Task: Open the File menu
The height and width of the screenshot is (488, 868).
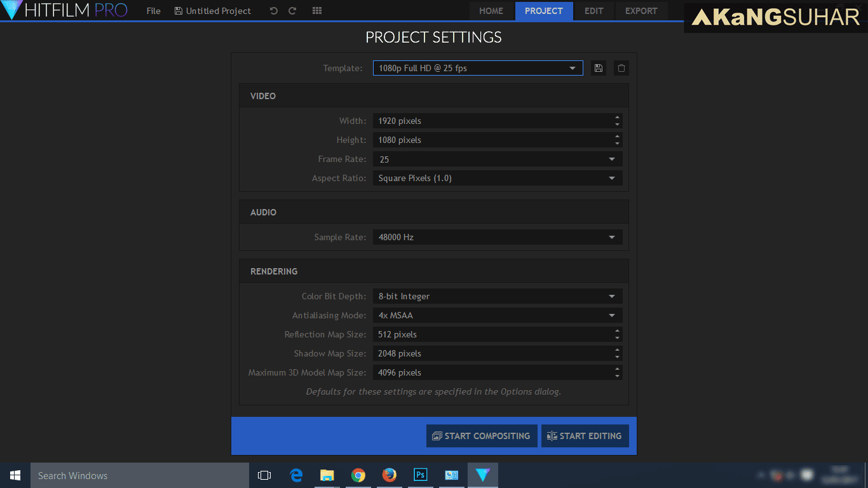Action: 154,11
